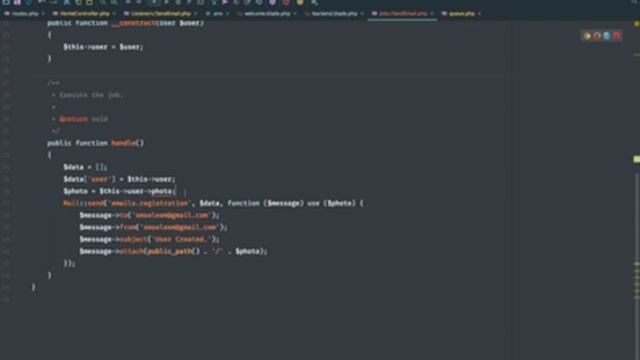
Task: Click the $message->attach line
Action: (x=173, y=251)
